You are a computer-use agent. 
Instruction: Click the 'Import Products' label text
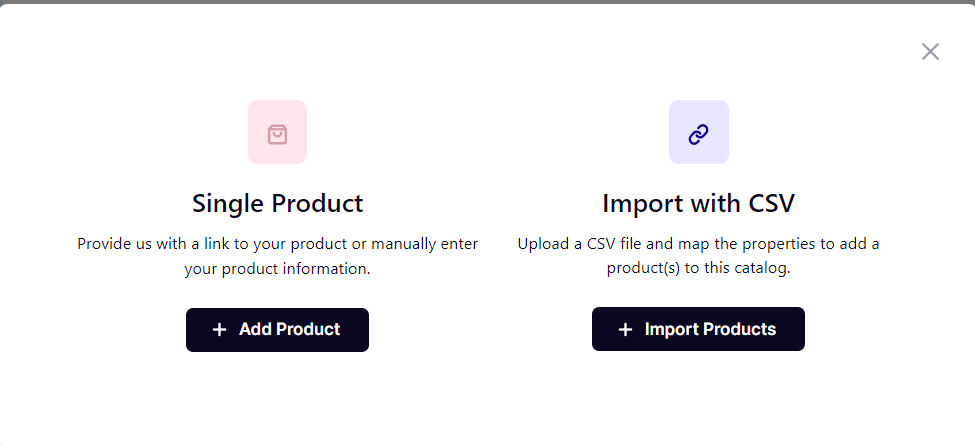tap(710, 329)
